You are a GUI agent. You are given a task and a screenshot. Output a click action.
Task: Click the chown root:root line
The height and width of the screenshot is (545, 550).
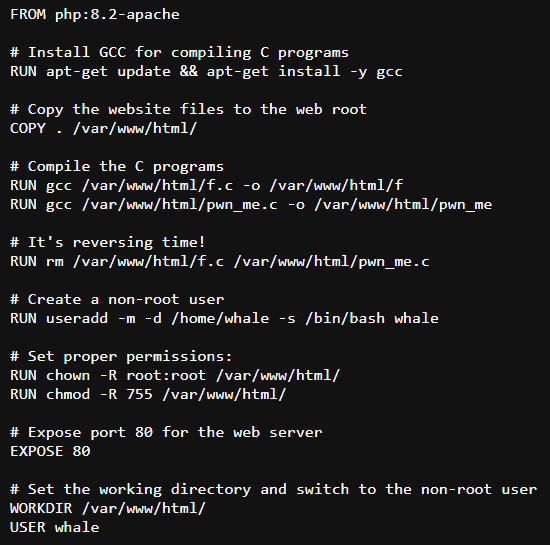click(175, 375)
